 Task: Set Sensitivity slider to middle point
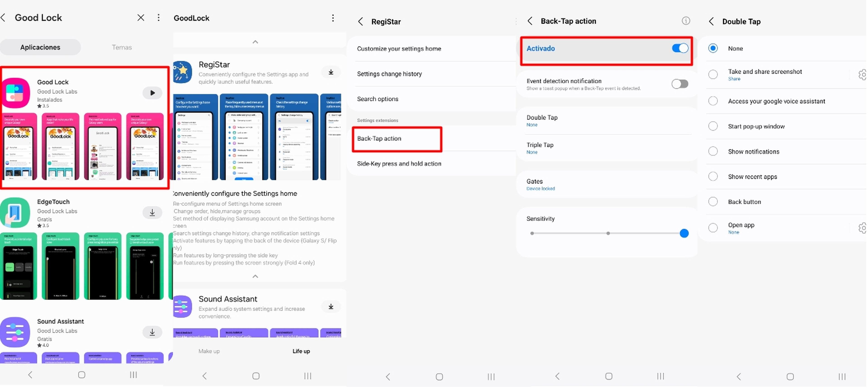pos(608,233)
